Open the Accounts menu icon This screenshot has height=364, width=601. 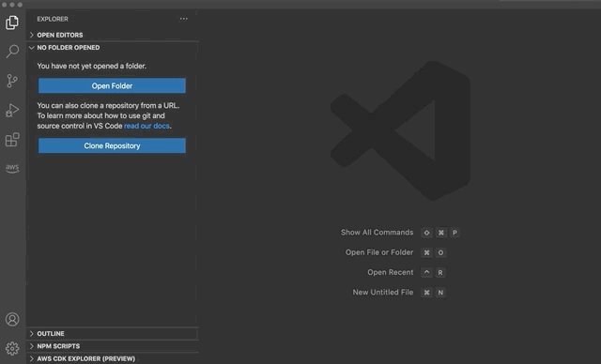12,319
